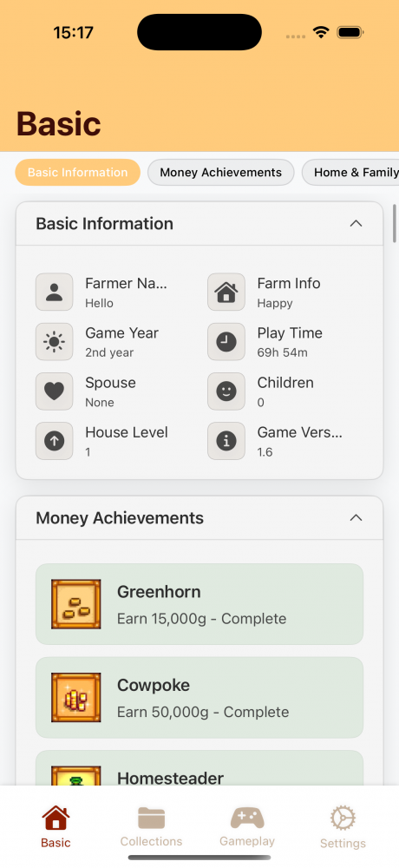
Task: Collapse the Basic Information section
Action: [x=356, y=224]
